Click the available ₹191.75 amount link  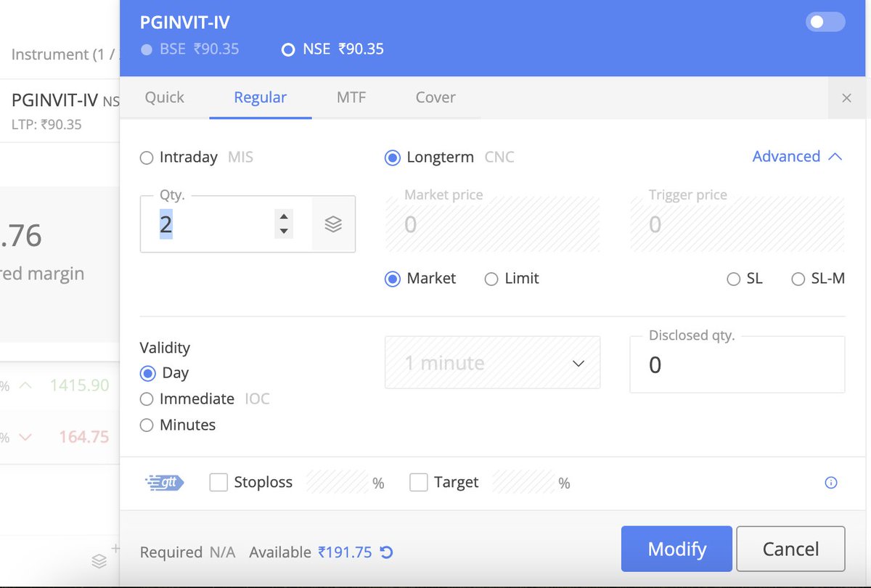point(345,552)
